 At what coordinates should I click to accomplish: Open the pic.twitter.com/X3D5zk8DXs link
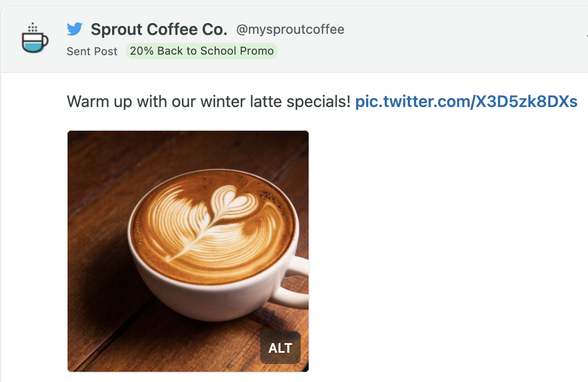pyautogui.click(x=466, y=101)
